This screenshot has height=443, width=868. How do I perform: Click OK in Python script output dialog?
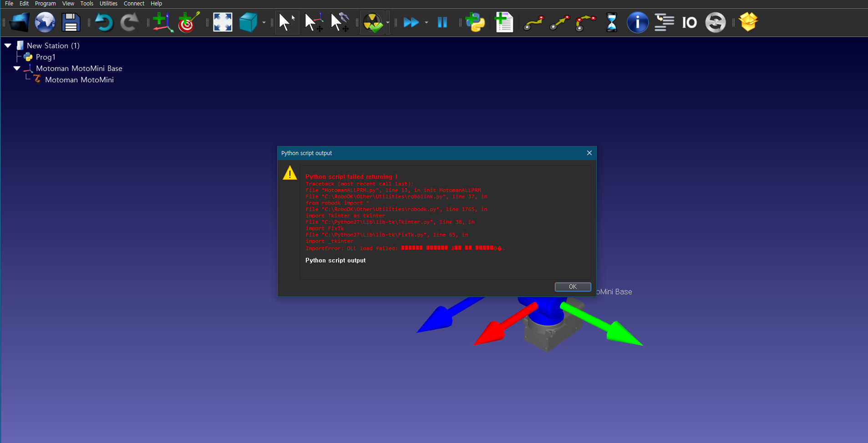coord(573,287)
